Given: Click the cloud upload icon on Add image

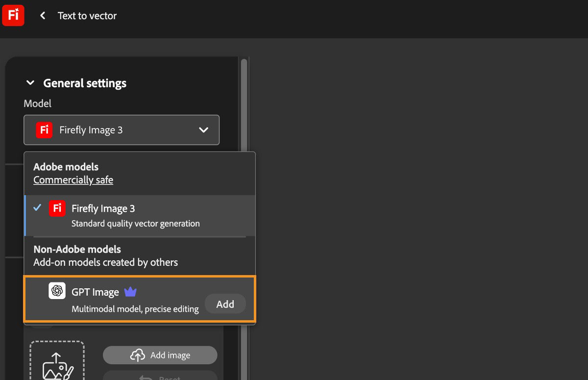Looking at the screenshot, I should [x=138, y=355].
